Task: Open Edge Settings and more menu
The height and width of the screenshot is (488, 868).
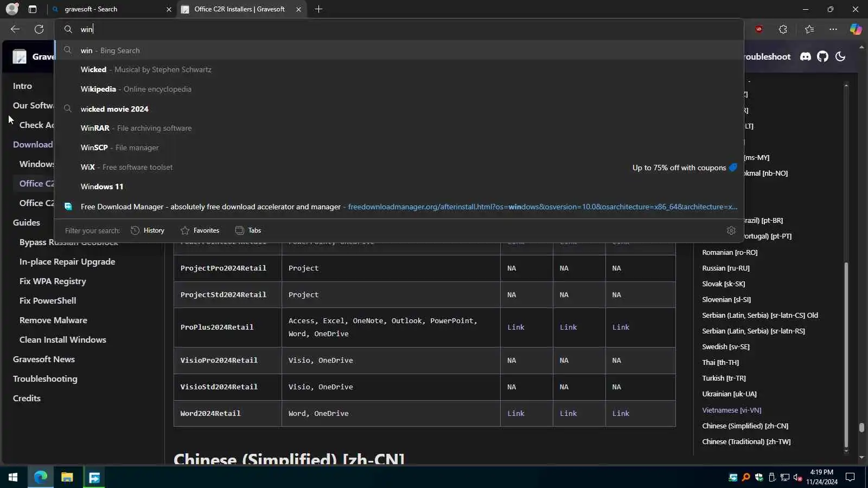Action: (x=833, y=29)
